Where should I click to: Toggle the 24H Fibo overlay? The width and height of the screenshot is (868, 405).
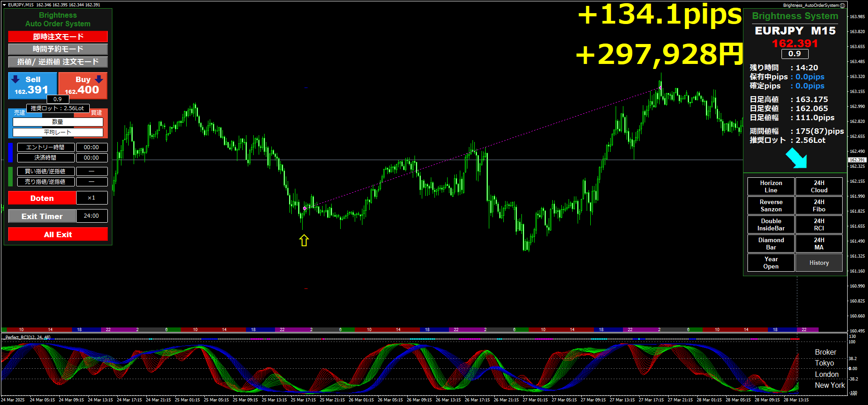819,205
